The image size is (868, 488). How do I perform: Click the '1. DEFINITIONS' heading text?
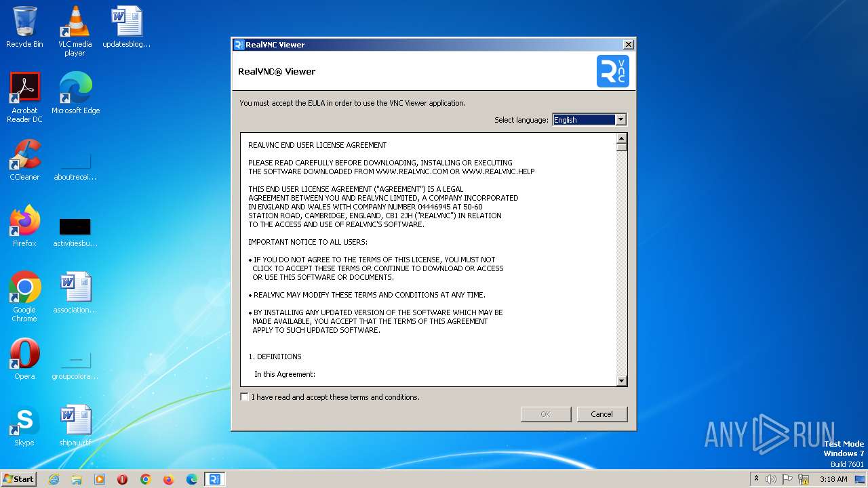(x=275, y=357)
